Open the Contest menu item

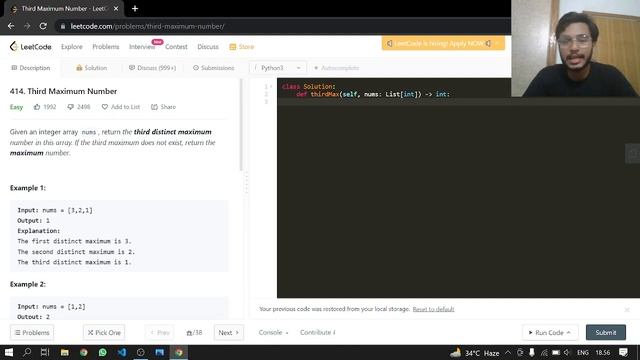pyautogui.click(x=176, y=47)
